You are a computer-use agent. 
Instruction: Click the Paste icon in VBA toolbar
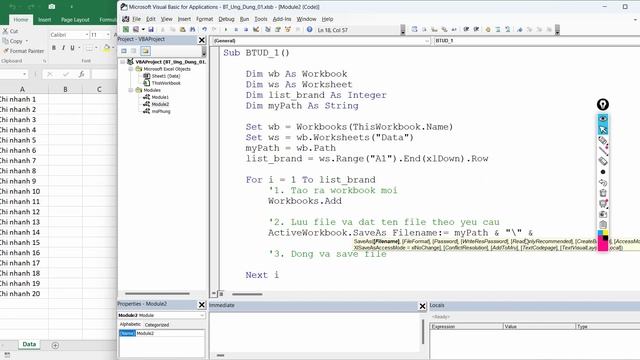click(x=182, y=29)
